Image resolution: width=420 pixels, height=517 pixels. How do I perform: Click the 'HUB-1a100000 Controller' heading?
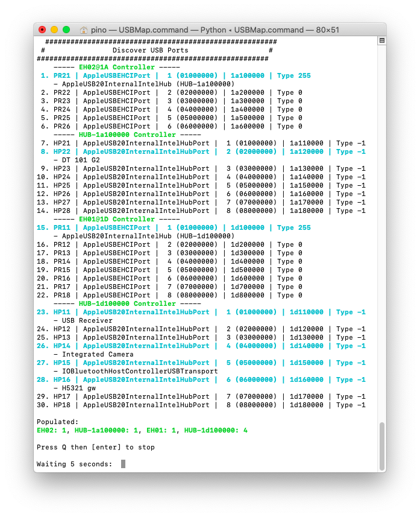(x=127, y=135)
